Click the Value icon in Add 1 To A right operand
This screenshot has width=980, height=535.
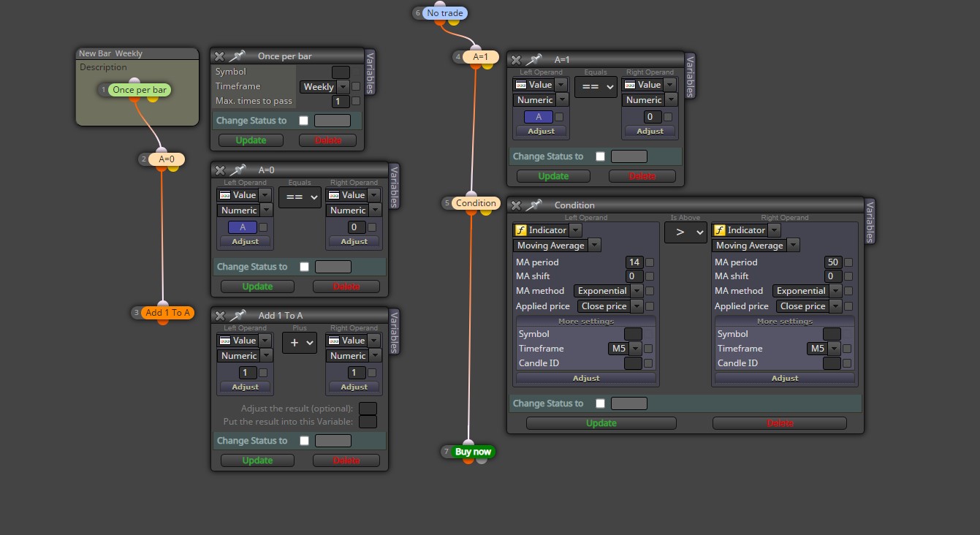pos(333,341)
